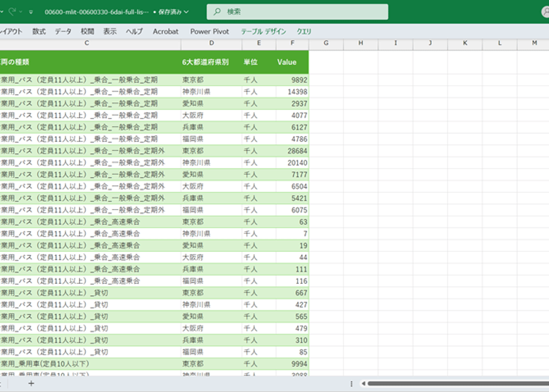The width and height of the screenshot is (549, 392).
Task: Click the 単位 table header cell
Action: point(258,62)
